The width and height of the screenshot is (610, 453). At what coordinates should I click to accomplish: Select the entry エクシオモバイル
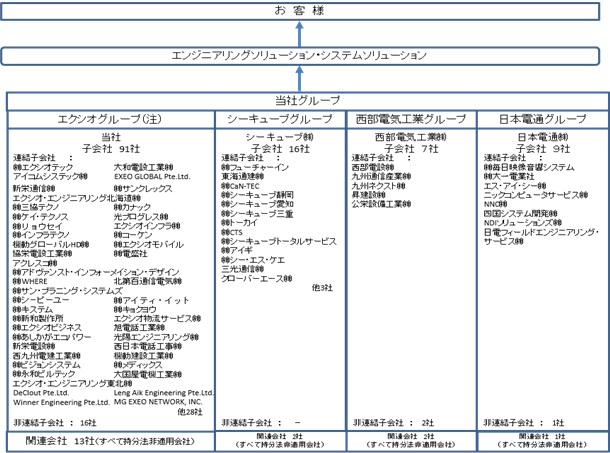coord(149,245)
